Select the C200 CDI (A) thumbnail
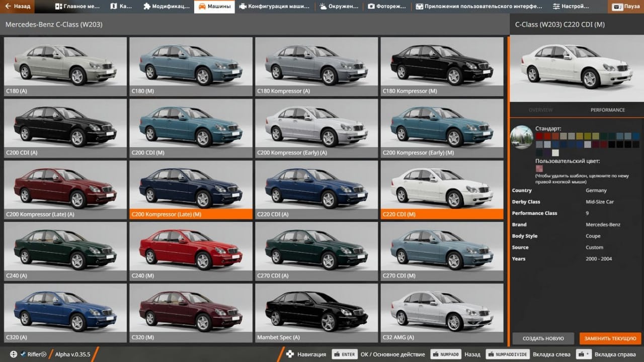The height and width of the screenshot is (362, 644). tap(65, 128)
